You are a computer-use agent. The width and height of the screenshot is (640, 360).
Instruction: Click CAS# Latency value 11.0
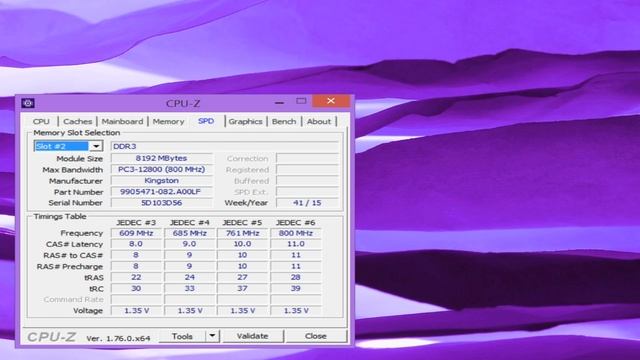tap(296, 244)
